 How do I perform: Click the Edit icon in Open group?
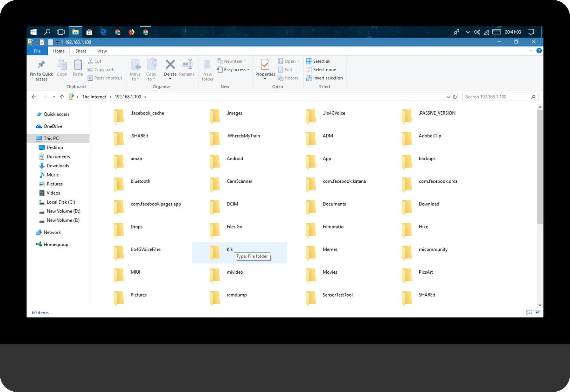click(x=281, y=70)
